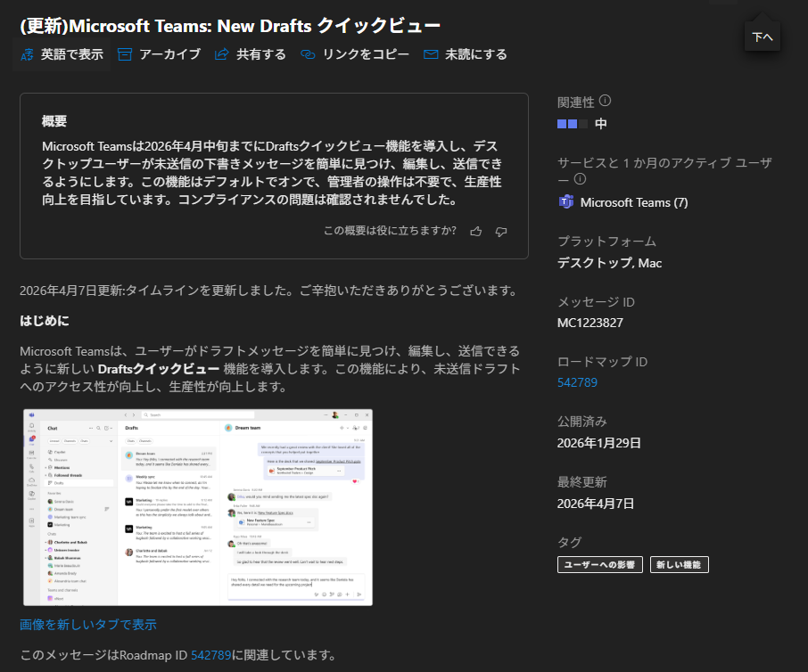This screenshot has width=808, height=672.
Task: Follow the 542789 link in message body
Action: 211,655
